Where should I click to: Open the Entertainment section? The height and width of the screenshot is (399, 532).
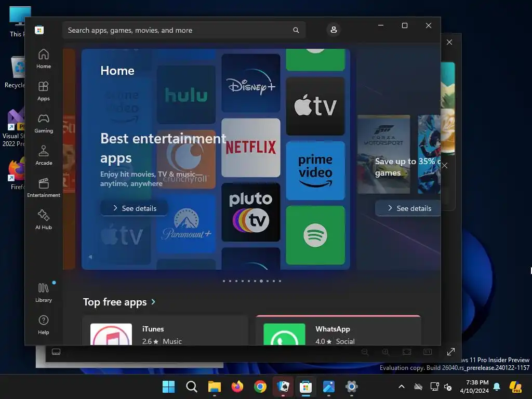44,188
